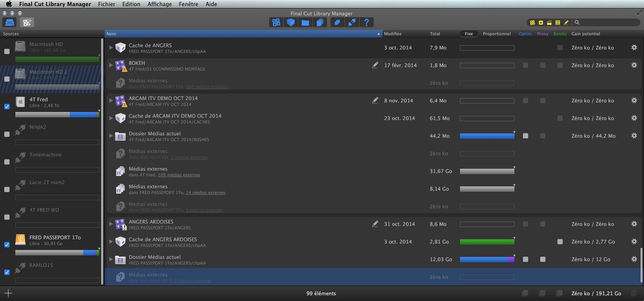This screenshot has width=644, height=301.
Task: Open gear menu for BOKEH row
Action: tap(634, 65)
